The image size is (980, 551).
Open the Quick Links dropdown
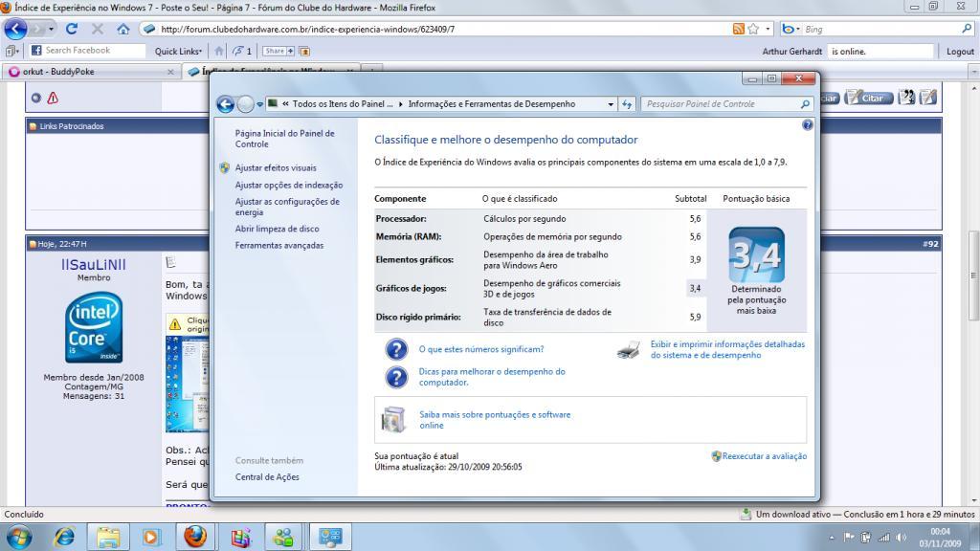coord(178,52)
